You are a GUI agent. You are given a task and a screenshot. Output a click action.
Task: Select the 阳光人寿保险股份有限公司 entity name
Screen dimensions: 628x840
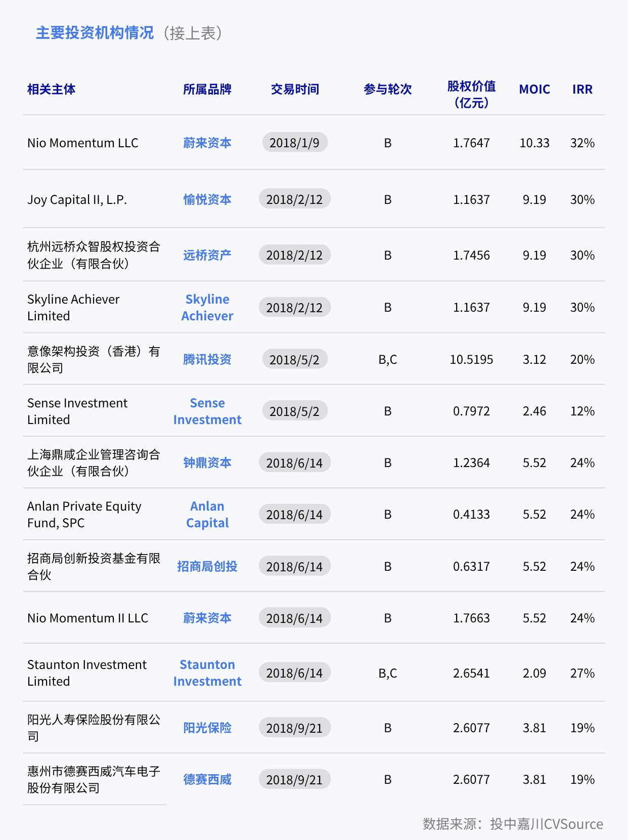pos(94,728)
